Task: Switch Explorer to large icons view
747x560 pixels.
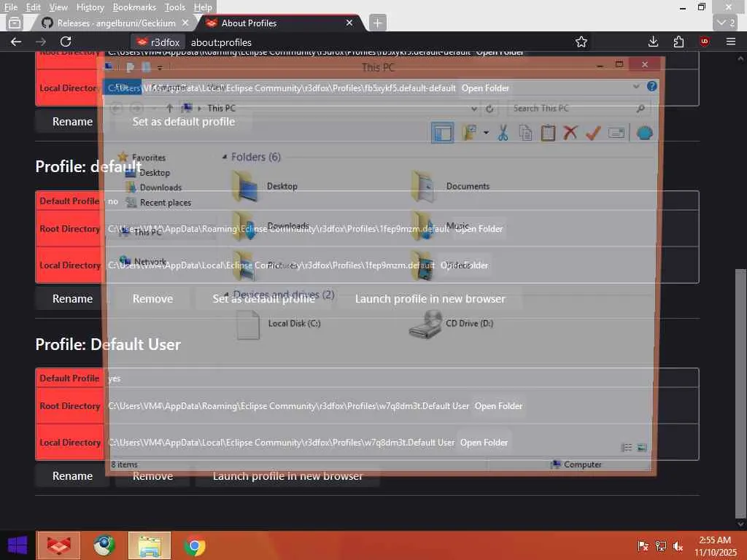Action: 642,447
